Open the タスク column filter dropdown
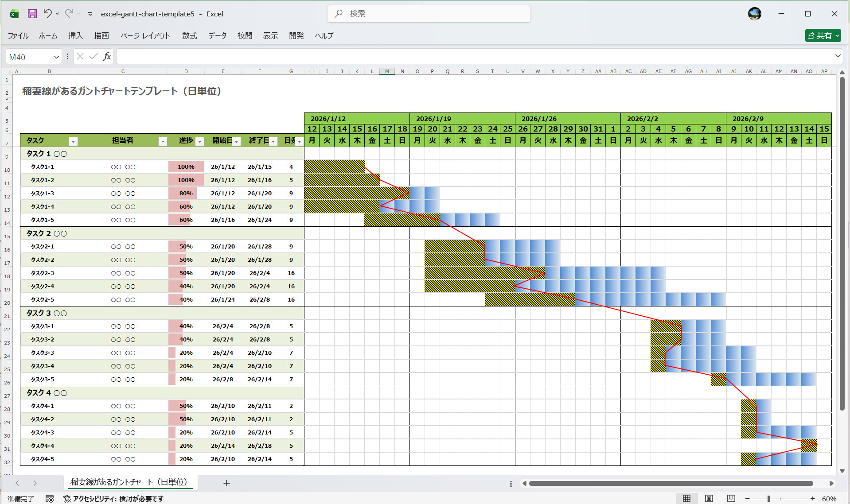850x504 pixels. pos(74,141)
